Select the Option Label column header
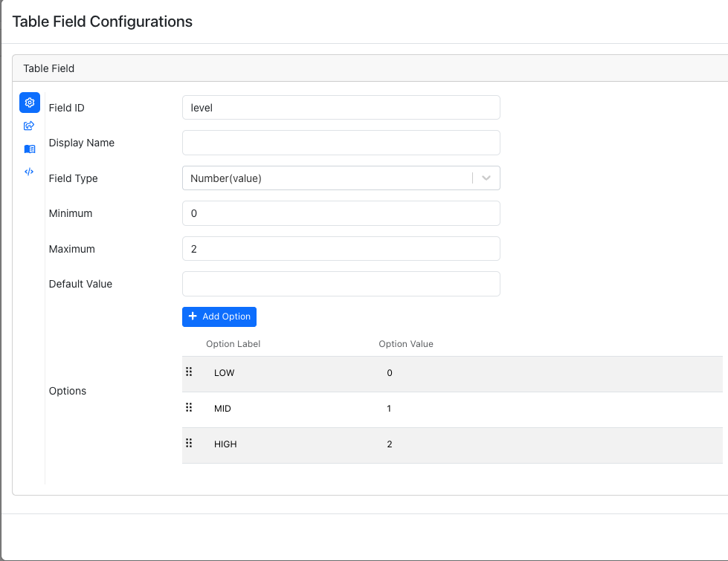728x561 pixels. pos(233,344)
